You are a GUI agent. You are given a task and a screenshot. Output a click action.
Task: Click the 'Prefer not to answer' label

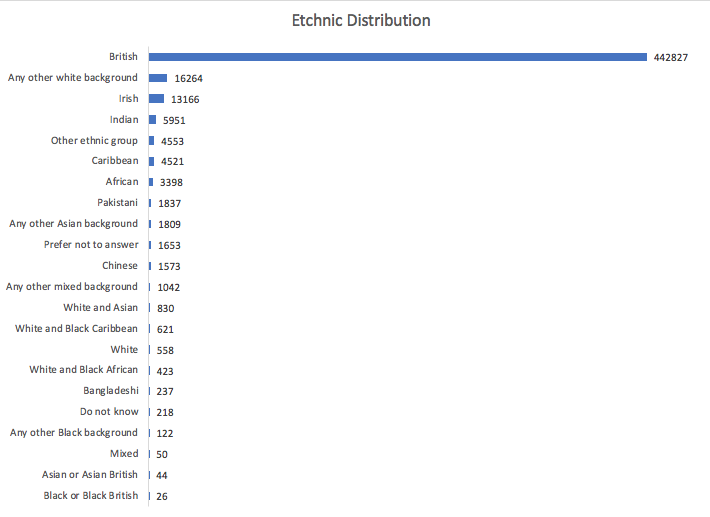pos(91,245)
